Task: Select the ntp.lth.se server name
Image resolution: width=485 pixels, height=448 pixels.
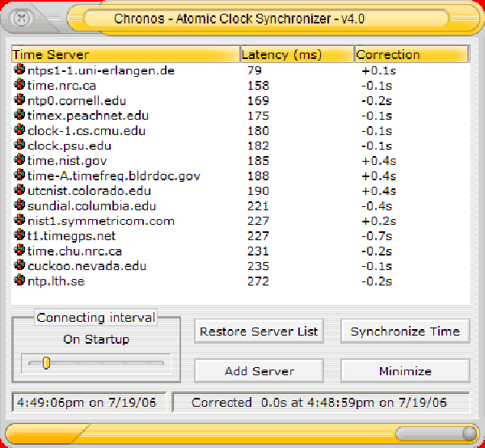Action: [x=56, y=281]
